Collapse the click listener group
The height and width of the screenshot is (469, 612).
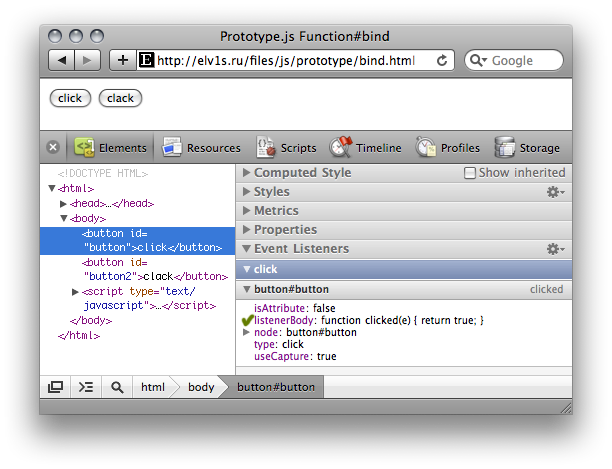(x=246, y=269)
